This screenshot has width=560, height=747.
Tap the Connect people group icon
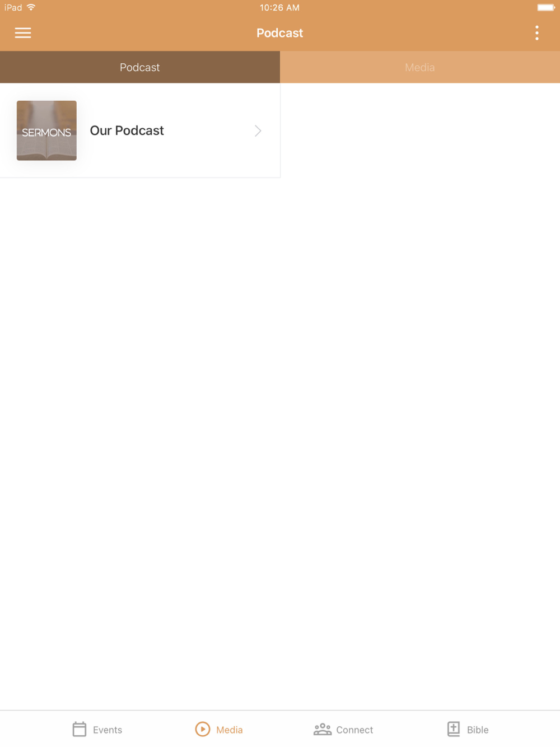pyautogui.click(x=323, y=729)
